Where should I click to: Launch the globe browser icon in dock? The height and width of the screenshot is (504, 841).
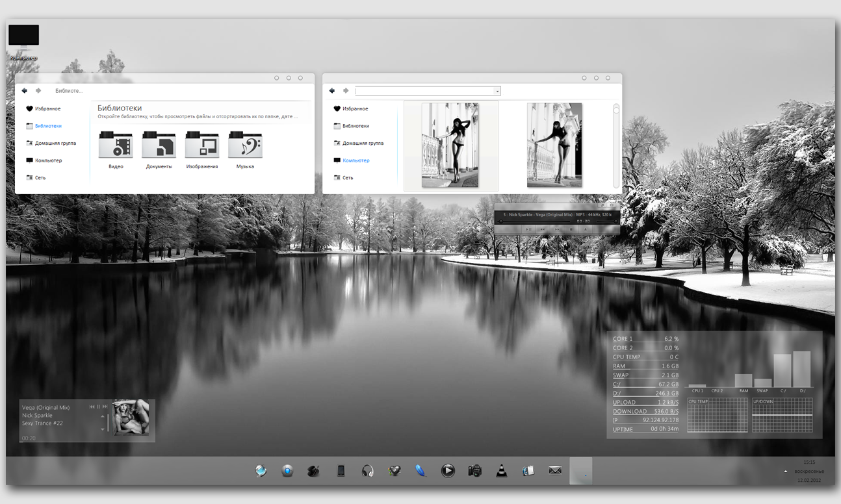point(261,471)
